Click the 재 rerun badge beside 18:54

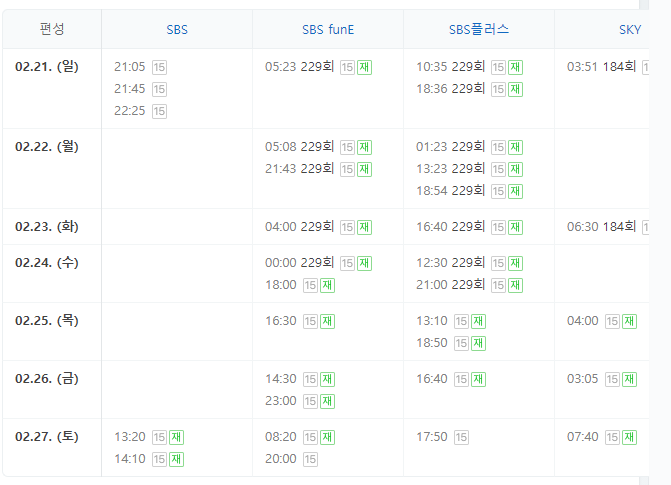coord(515,191)
